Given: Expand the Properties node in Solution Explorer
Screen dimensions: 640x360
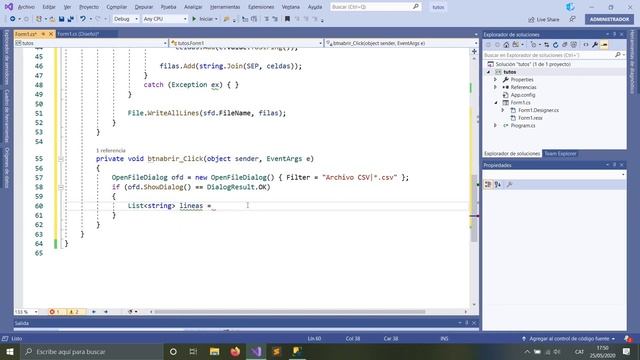Looking at the screenshot, I should (x=496, y=80).
